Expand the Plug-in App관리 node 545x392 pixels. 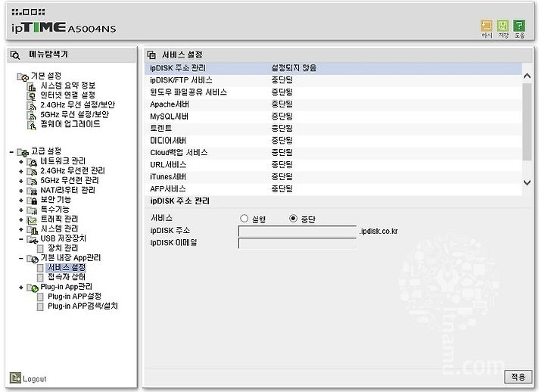pyautogui.click(x=21, y=288)
